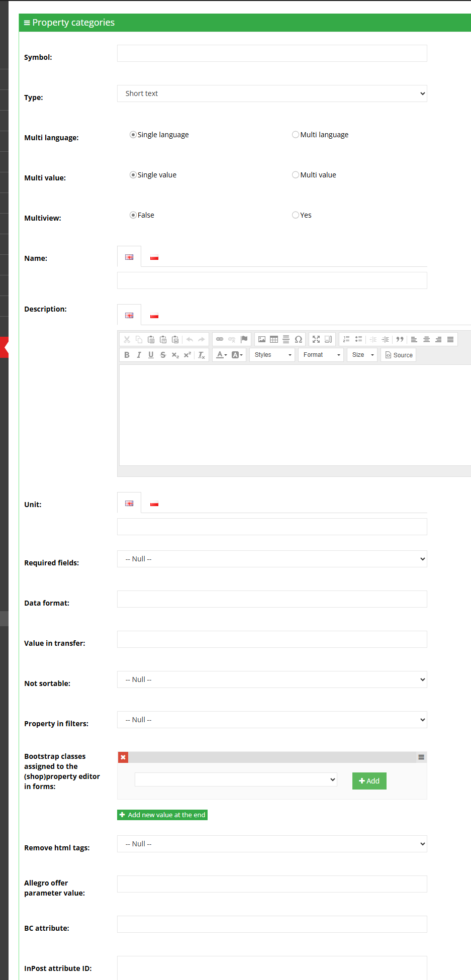Open the Bootstrap classes select box
Image resolution: width=471 pixels, height=980 pixels.
236,779
